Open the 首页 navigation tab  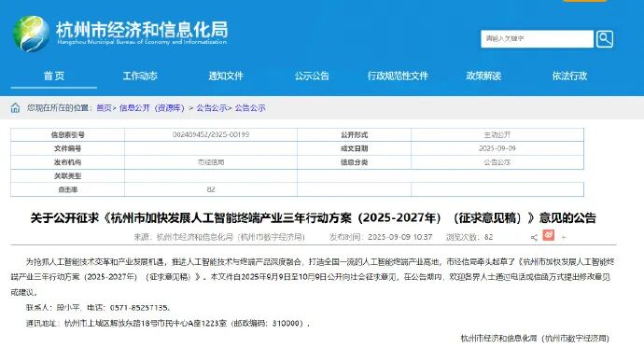pyautogui.click(x=54, y=76)
